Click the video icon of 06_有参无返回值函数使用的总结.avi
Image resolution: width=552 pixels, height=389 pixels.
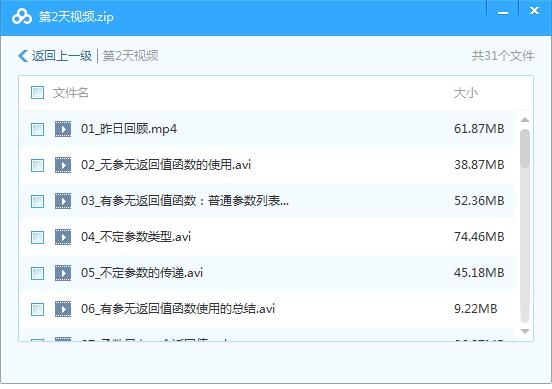point(63,309)
